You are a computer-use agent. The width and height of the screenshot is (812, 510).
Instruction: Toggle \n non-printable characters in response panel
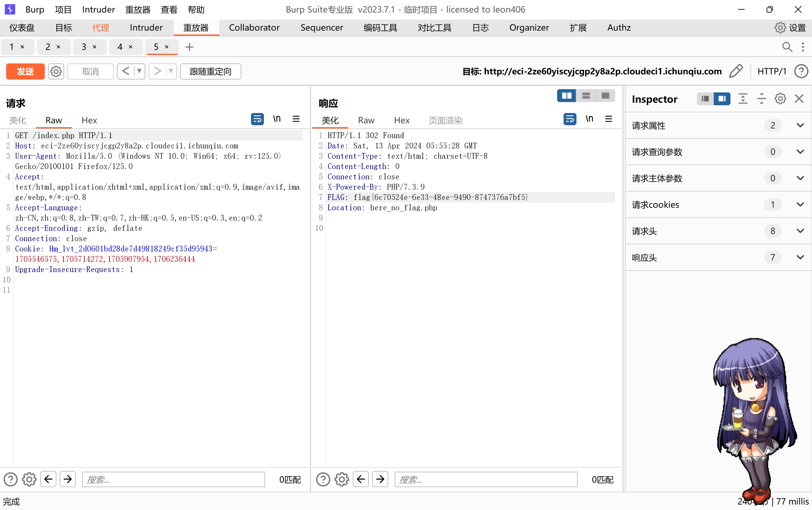(x=589, y=119)
